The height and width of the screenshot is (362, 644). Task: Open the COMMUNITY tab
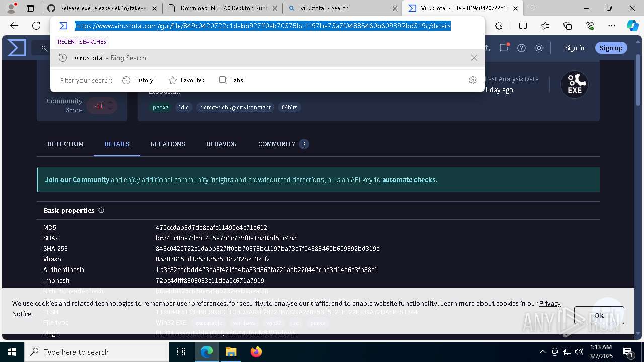[x=283, y=144]
